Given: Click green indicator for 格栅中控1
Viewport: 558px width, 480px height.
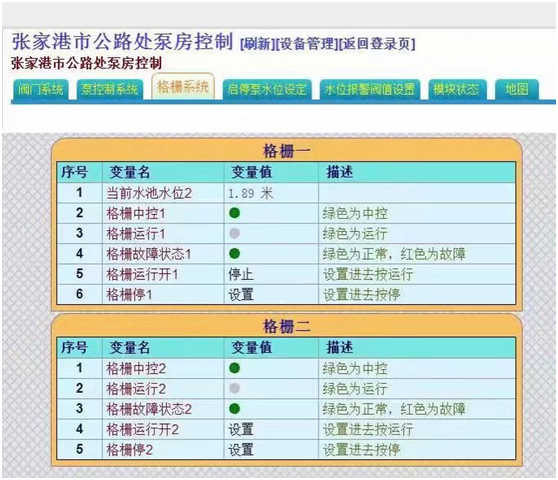Looking at the screenshot, I should pyautogui.click(x=235, y=213).
